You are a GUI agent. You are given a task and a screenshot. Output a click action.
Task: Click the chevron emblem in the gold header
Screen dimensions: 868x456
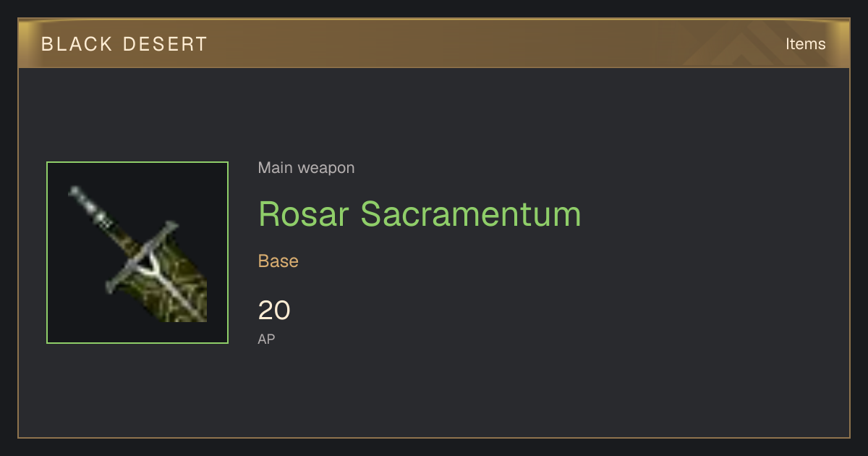(745, 45)
